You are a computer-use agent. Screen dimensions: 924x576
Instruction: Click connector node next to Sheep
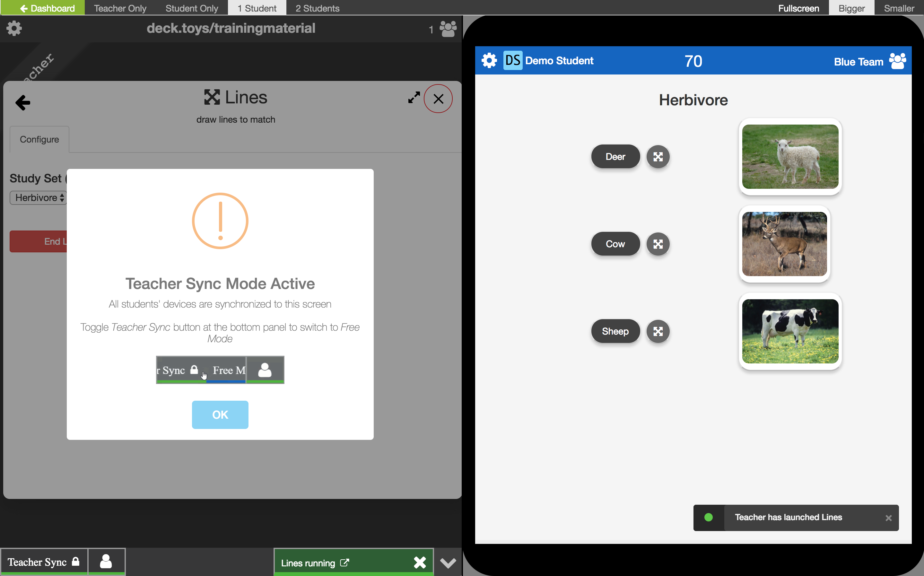coord(658,331)
